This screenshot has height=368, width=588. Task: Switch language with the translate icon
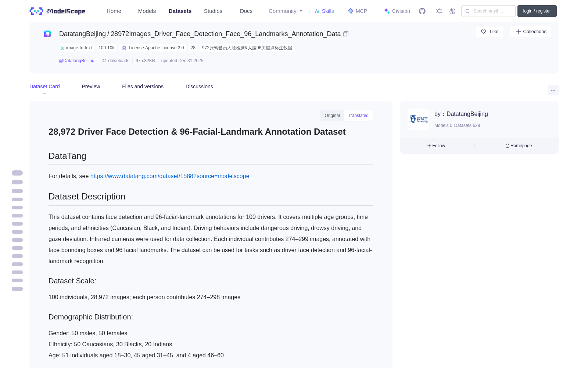click(453, 11)
